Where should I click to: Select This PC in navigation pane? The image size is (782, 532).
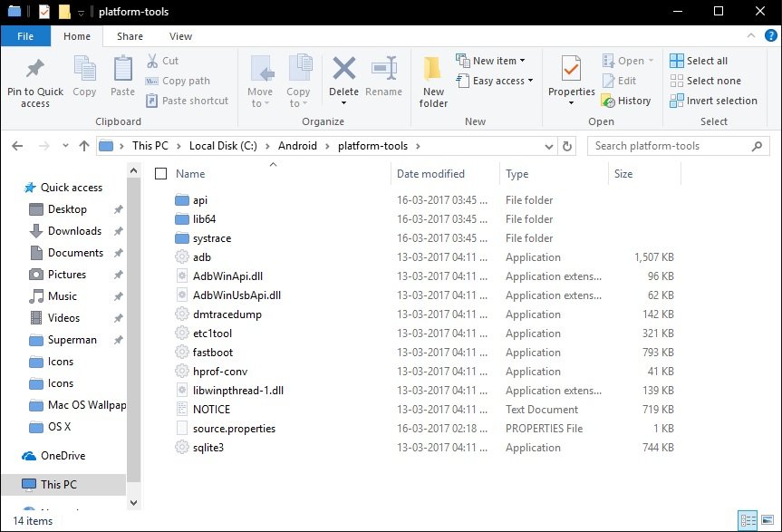pos(58,485)
